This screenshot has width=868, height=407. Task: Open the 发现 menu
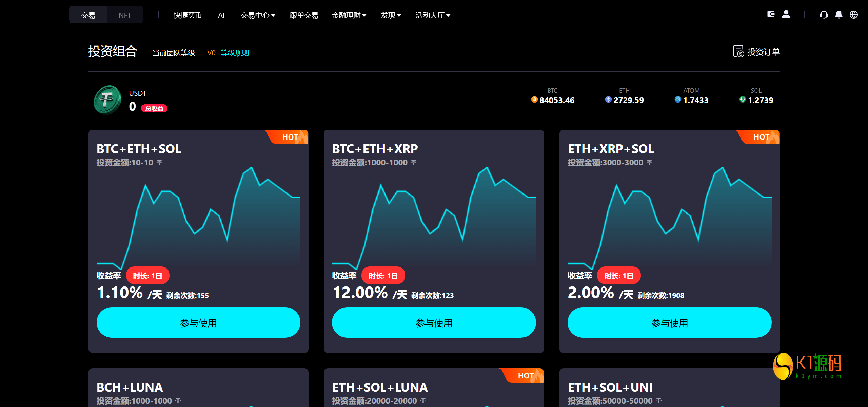tap(390, 15)
